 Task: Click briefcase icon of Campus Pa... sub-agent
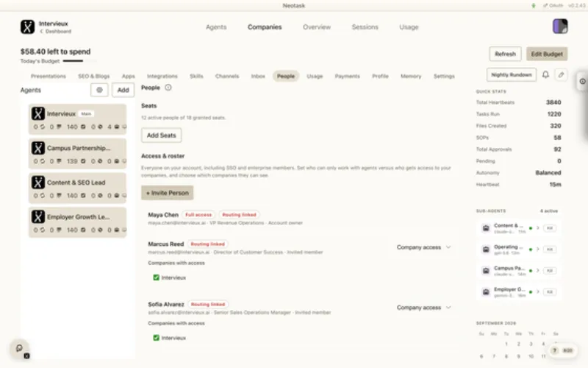[486, 271]
